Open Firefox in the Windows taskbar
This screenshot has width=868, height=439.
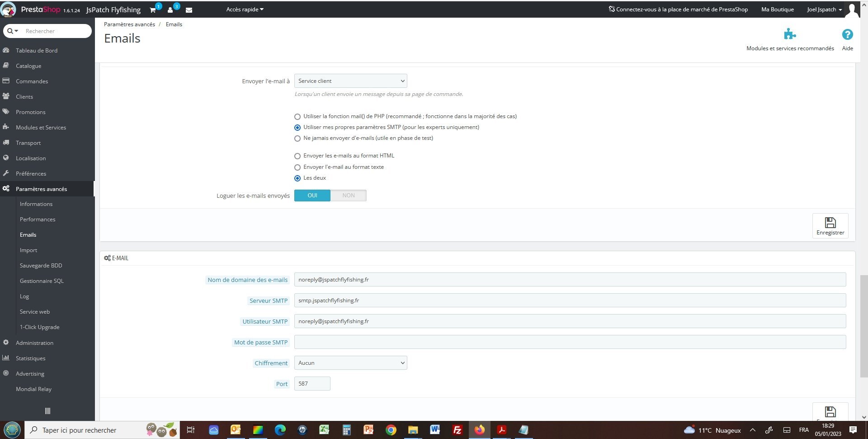(x=479, y=430)
